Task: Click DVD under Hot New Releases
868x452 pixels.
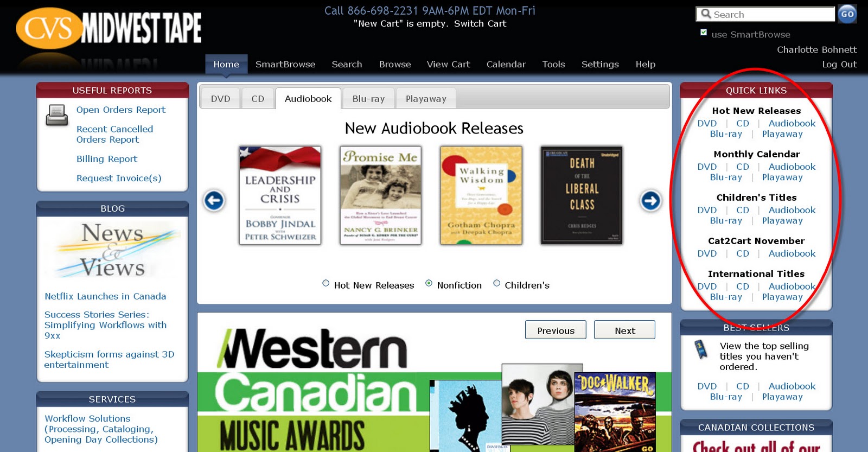Action: (x=707, y=124)
